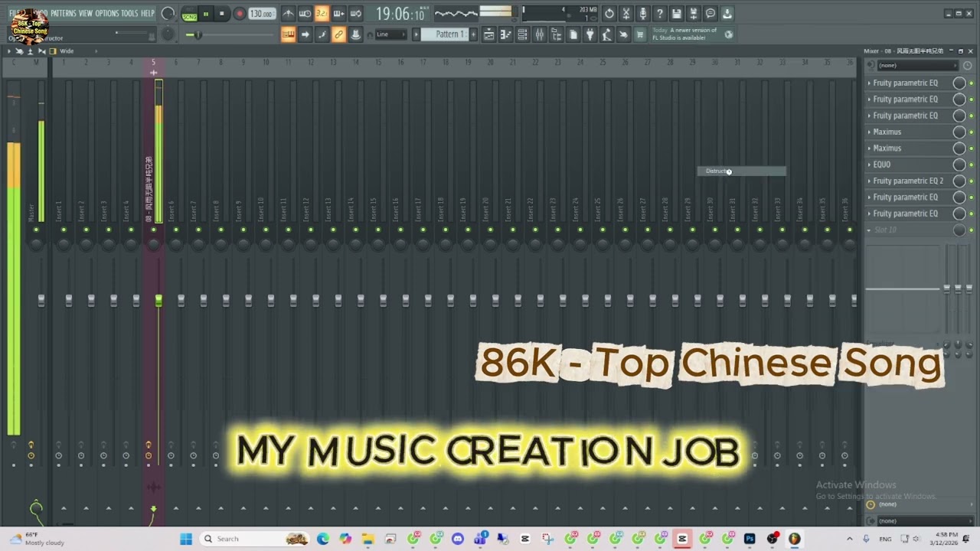The image size is (980, 551).
Task: Open the audio editor scissors icon
Action: coord(626,14)
